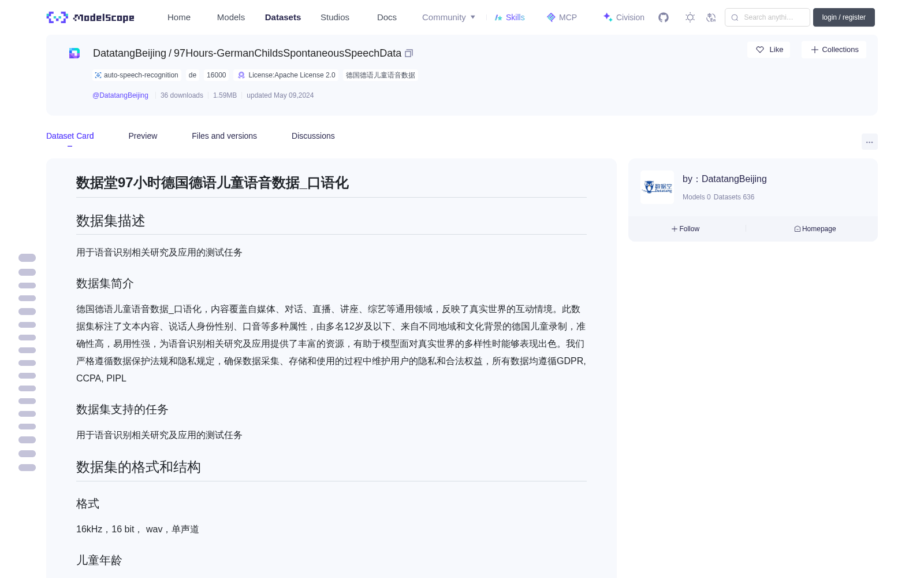Toggle light/dark theme sun icon
Screen dimensions: 924x578
(690, 17)
